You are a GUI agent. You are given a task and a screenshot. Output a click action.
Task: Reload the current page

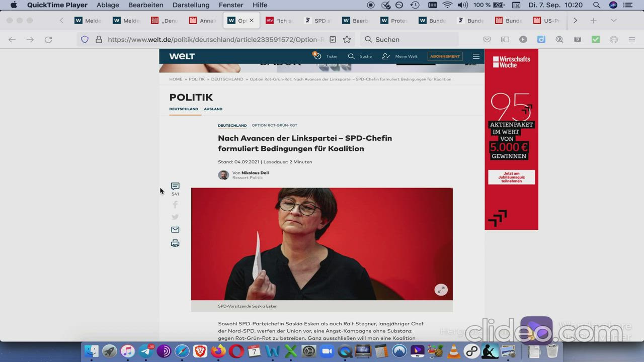point(48,39)
